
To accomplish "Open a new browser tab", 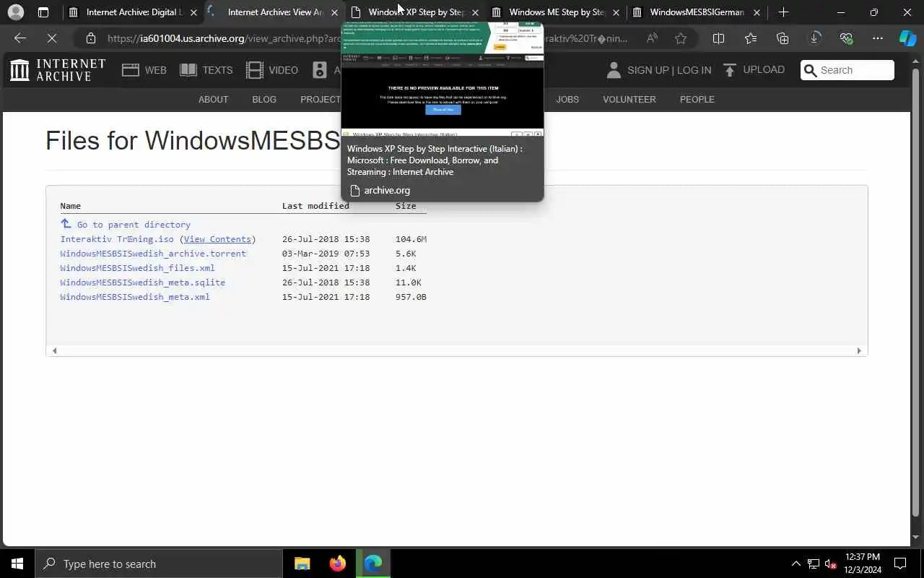I will [784, 12].
